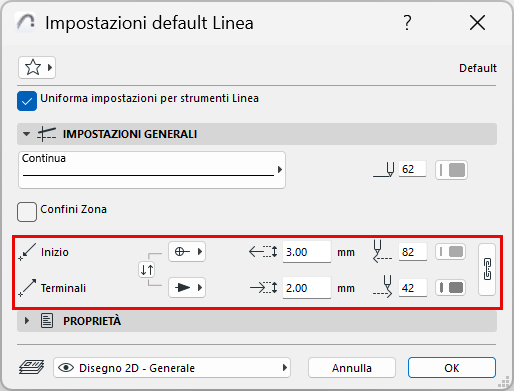Image resolution: width=514 pixels, height=391 pixels.
Task: Click the layer stack icon
Action: [31, 367]
